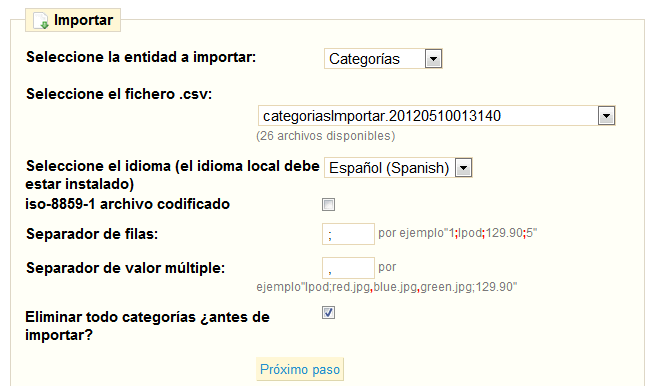
Task: Click the '(26 archivos disponibles)' text
Action: (326, 136)
